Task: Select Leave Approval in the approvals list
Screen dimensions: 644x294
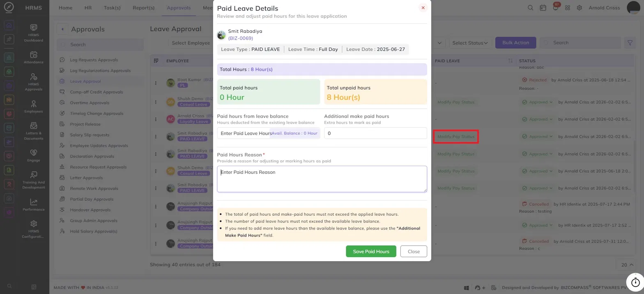Action: point(85,81)
